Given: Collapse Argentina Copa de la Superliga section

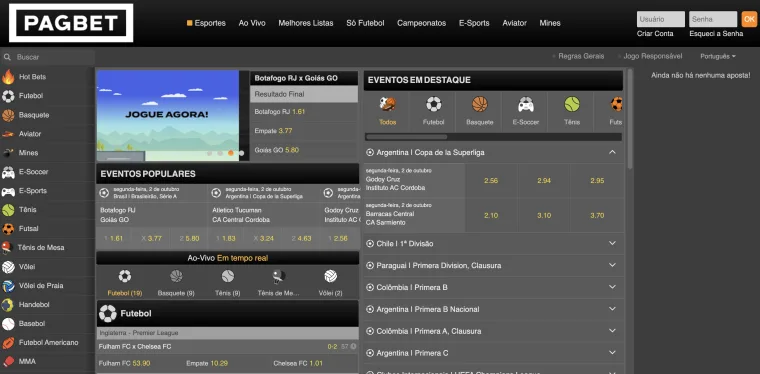Looking at the screenshot, I should [612, 152].
